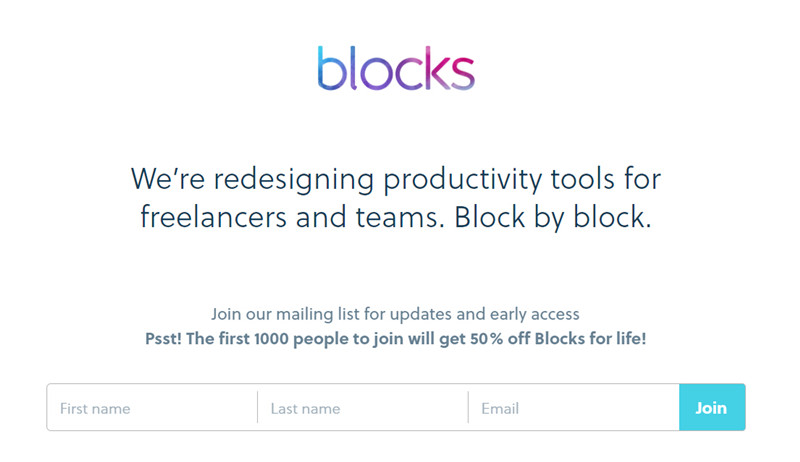Viewport: 800px width, 462px height.
Task: Click the divider between Last name and Email
Action: [x=468, y=408]
